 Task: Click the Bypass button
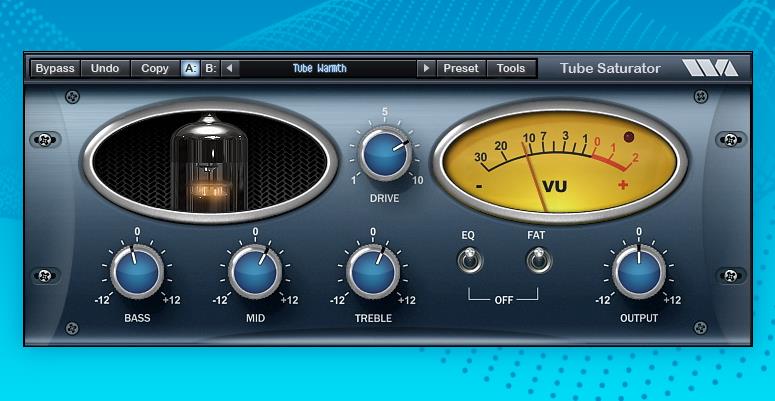[55, 68]
